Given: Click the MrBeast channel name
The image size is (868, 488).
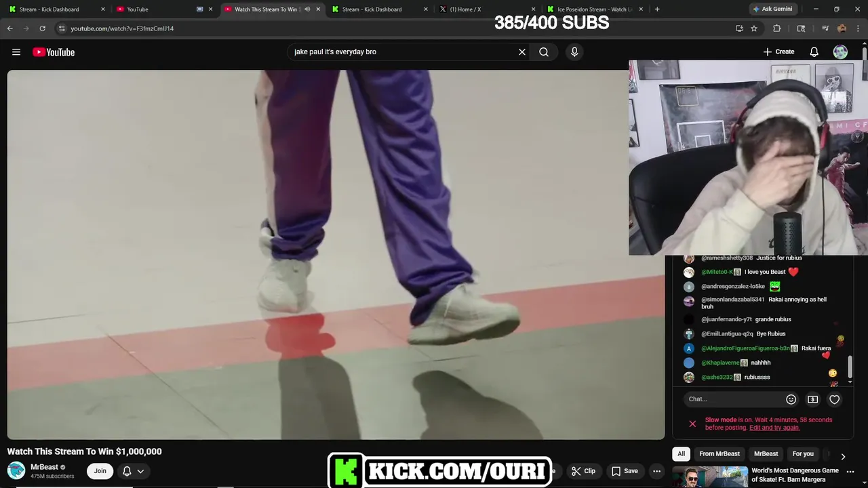Looking at the screenshot, I should 44,467.
